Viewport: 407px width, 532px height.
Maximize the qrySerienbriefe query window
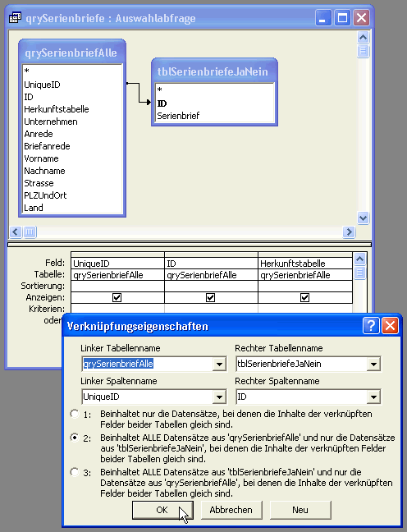click(x=342, y=17)
